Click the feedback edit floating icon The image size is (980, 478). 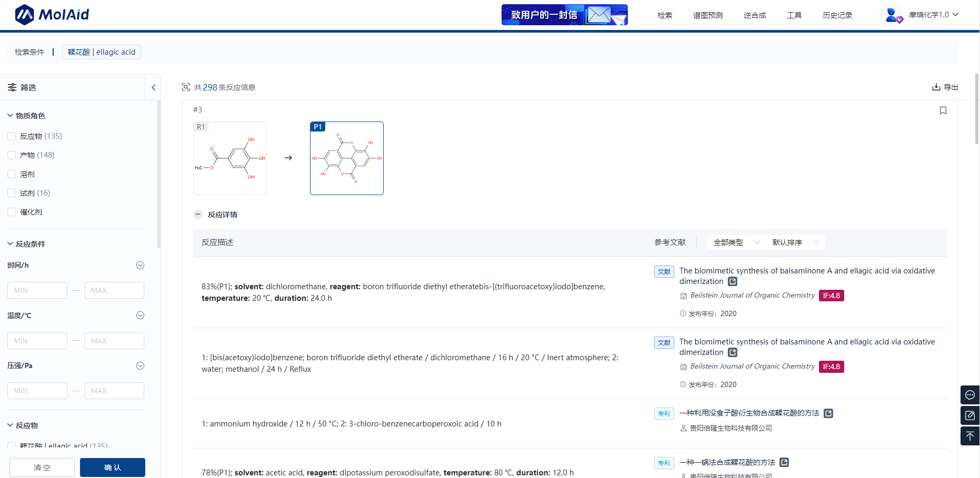coord(969,415)
